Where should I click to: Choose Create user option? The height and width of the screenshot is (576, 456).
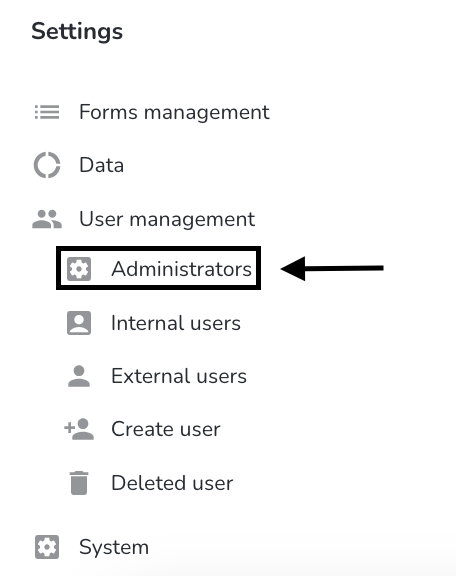coord(166,429)
